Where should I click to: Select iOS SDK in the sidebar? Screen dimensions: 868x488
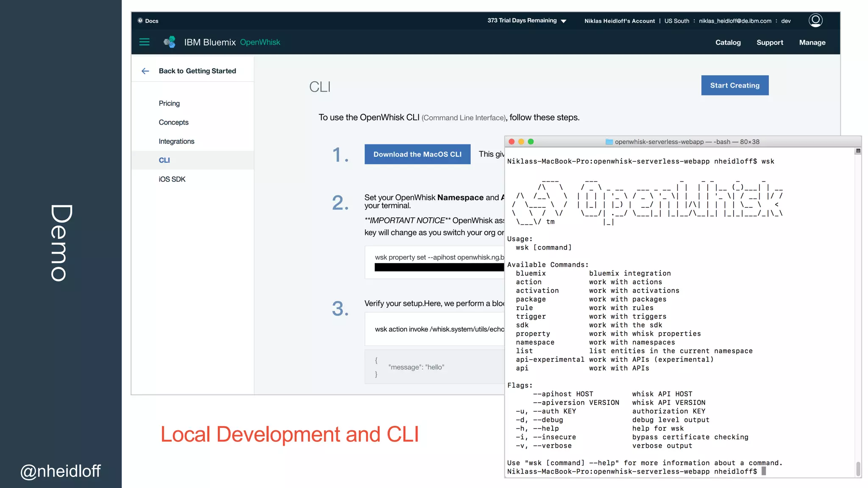pos(172,179)
